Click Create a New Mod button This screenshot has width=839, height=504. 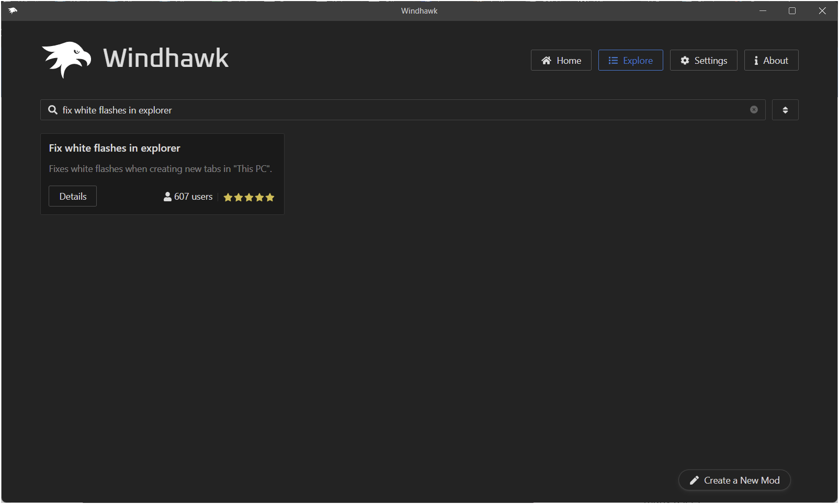[734, 480]
